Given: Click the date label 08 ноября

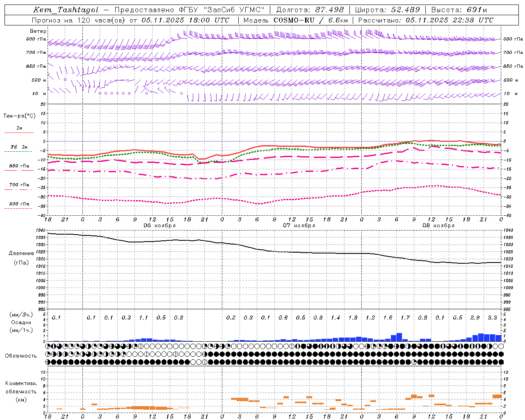Looking at the screenshot, I should (x=438, y=226).
